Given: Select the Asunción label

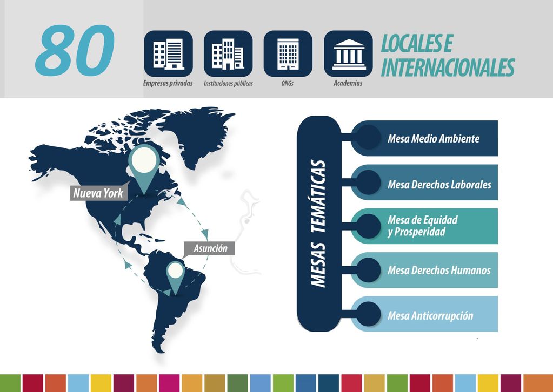Looking at the screenshot, I should point(210,248).
